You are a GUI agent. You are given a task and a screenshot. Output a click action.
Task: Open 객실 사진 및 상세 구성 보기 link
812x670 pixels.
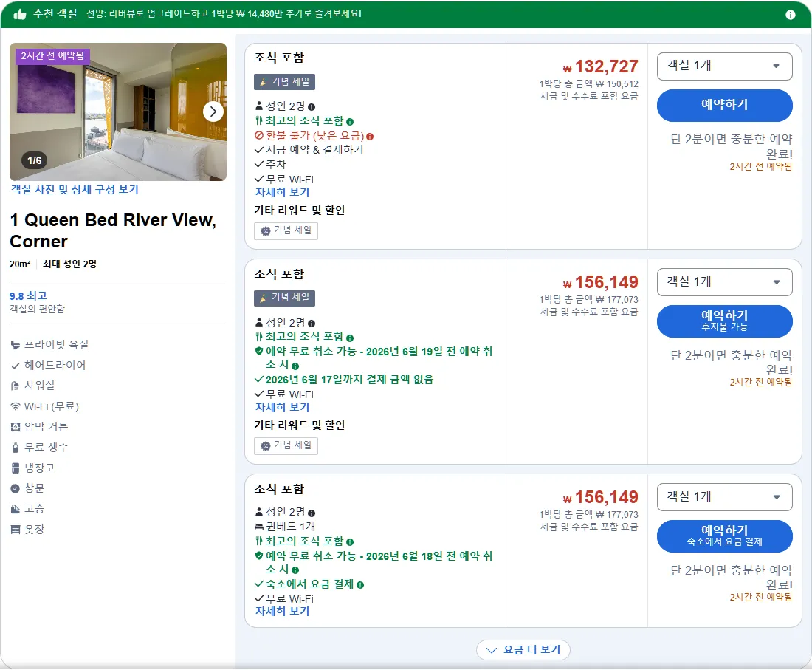coord(75,190)
